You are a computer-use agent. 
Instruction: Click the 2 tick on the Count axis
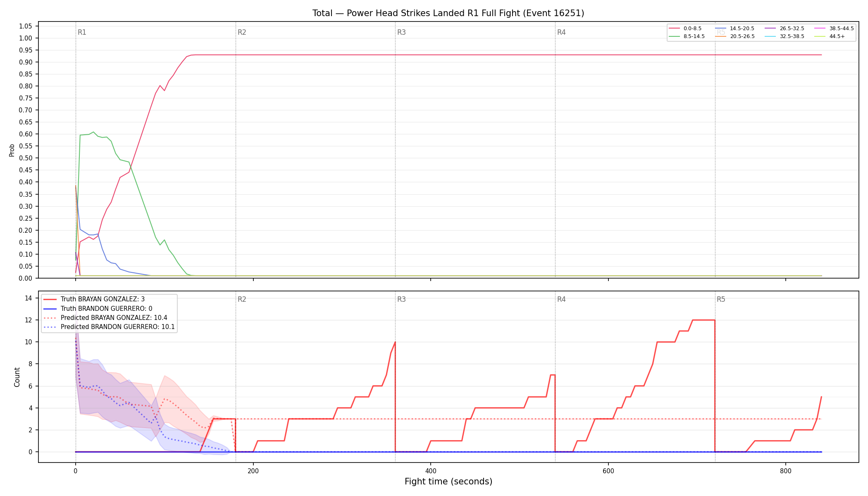[30, 430]
